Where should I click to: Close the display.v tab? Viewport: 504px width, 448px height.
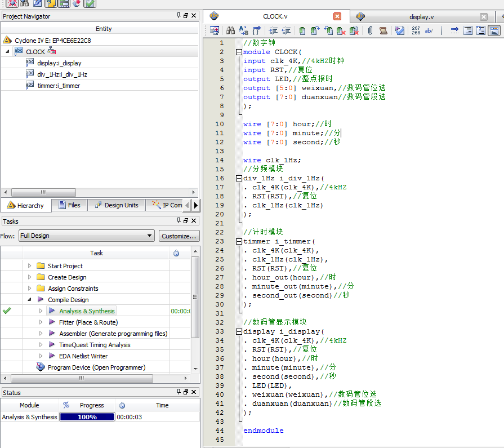click(x=484, y=17)
